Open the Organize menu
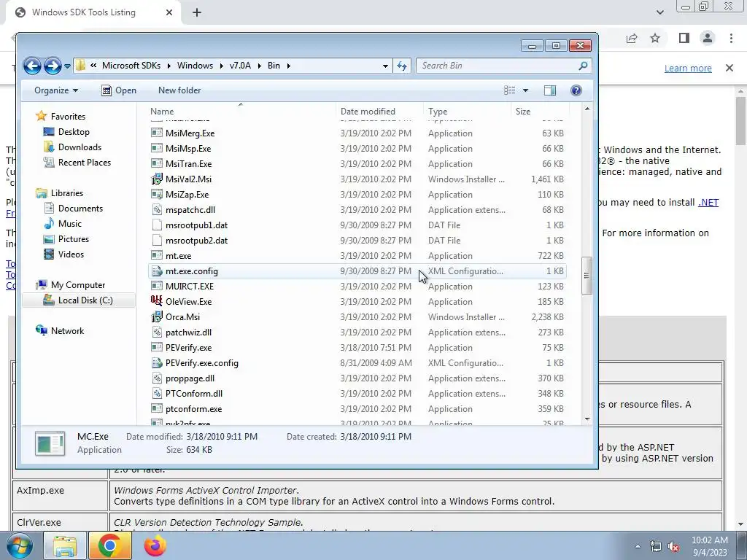The width and height of the screenshot is (747, 560). 56,90
